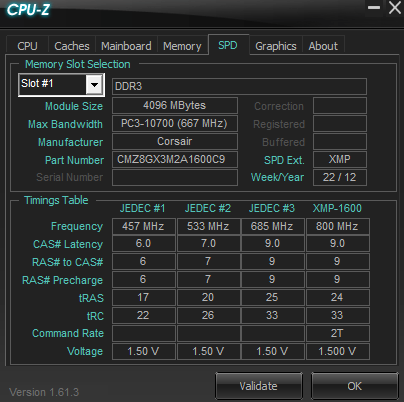Click the Version 1.61.3 label
The image size is (404, 402).
click(44, 392)
